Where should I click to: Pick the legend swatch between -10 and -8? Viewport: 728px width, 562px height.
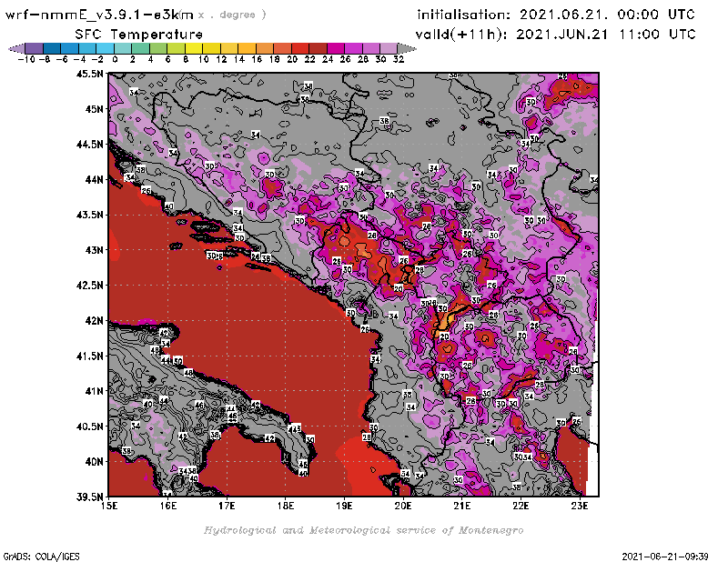click(35, 48)
